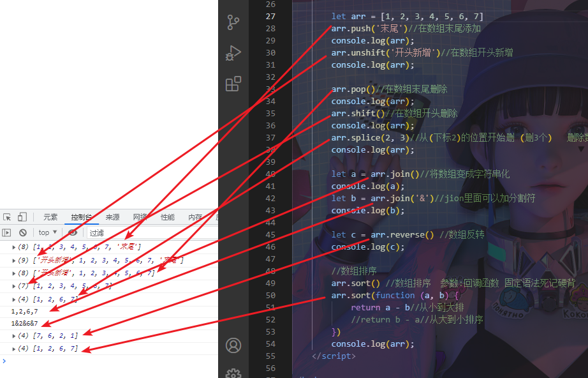Expand the first (8) array ending in '末尾'
Viewport: 588px width, 378px height.
click(14, 247)
